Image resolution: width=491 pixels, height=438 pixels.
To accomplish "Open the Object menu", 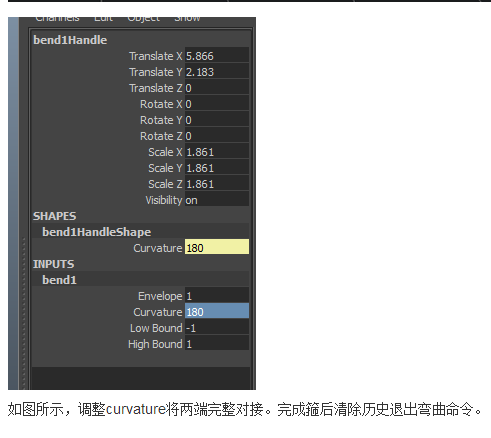I will [144, 19].
